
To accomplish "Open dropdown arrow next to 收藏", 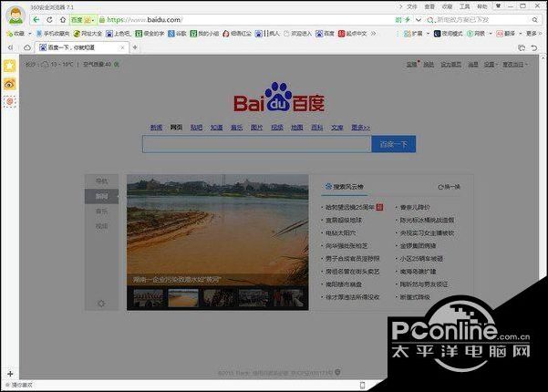I will (30, 34).
